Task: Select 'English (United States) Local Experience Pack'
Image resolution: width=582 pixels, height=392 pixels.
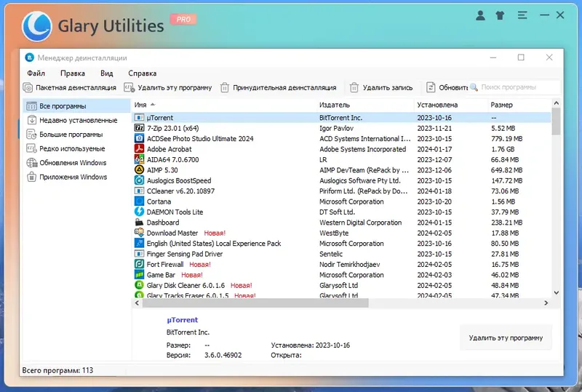Action: pos(214,244)
